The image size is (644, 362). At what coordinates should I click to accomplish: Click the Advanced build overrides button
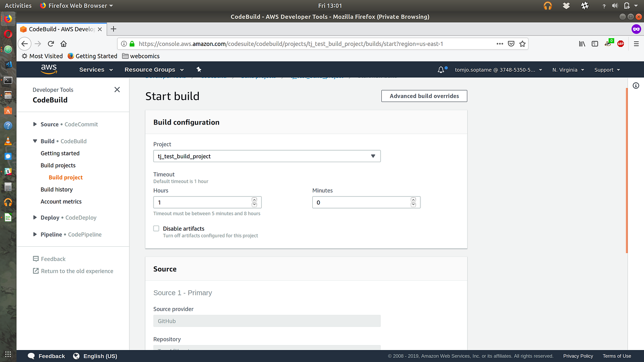(x=424, y=96)
